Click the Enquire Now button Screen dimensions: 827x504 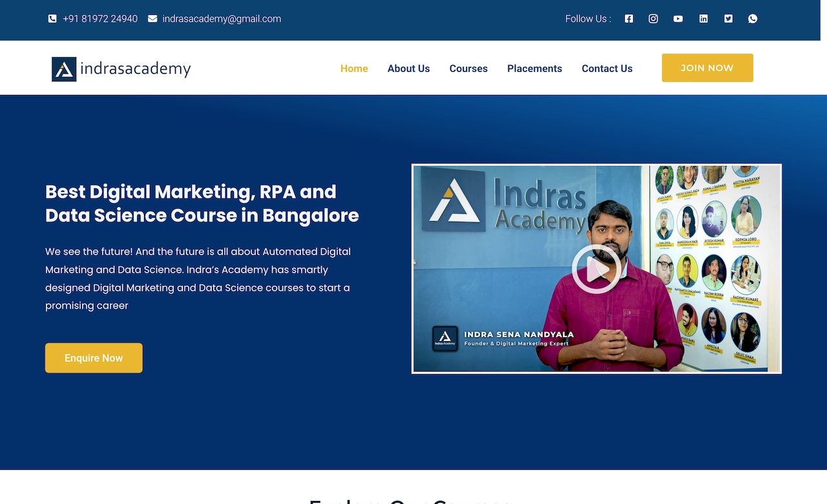94,358
